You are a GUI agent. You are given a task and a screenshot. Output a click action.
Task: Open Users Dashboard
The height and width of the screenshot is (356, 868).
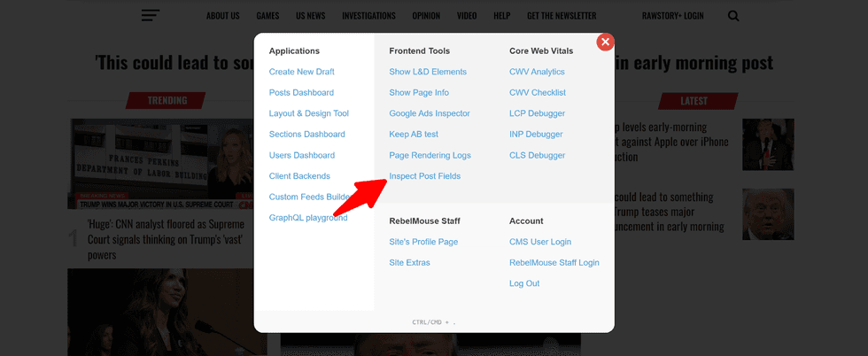[302, 156]
